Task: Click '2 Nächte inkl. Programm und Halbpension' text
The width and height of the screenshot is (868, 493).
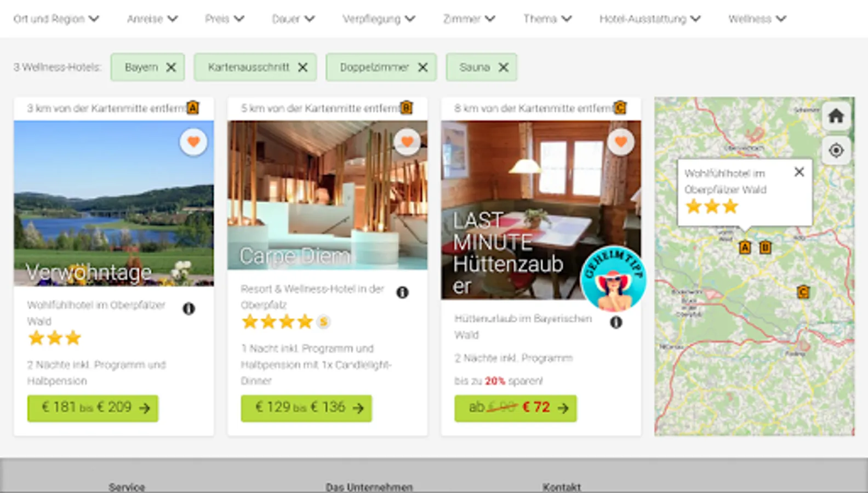Action: [96, 372]
